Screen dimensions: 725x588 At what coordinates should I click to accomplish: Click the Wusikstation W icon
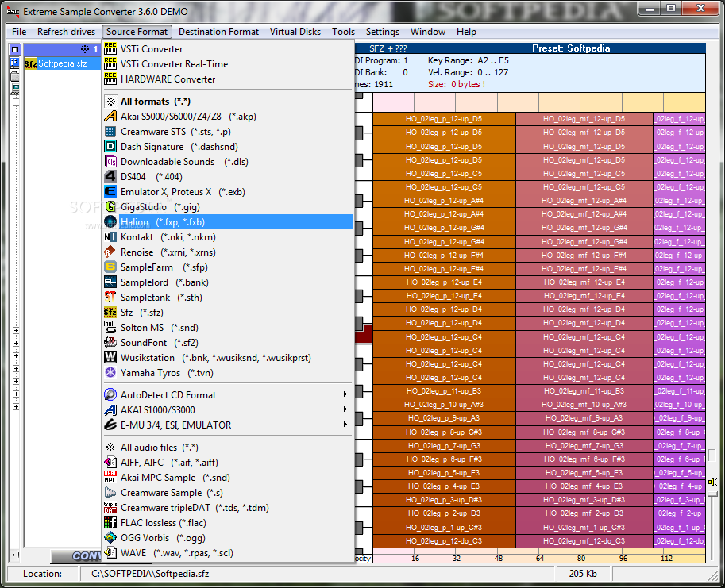tap(110, 358)
